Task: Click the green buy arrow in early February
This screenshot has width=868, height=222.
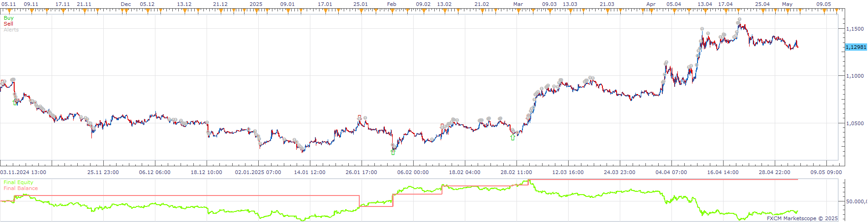Action: (393, 152)
